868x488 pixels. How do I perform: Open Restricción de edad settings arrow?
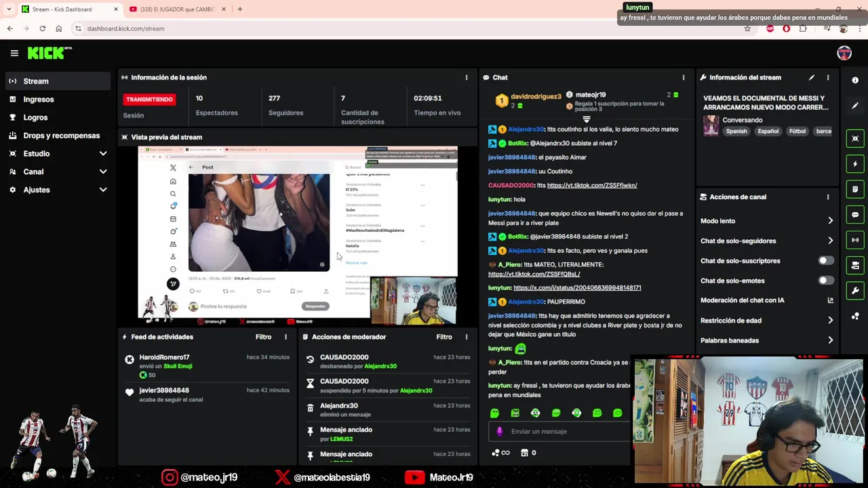tap(830, 321)
